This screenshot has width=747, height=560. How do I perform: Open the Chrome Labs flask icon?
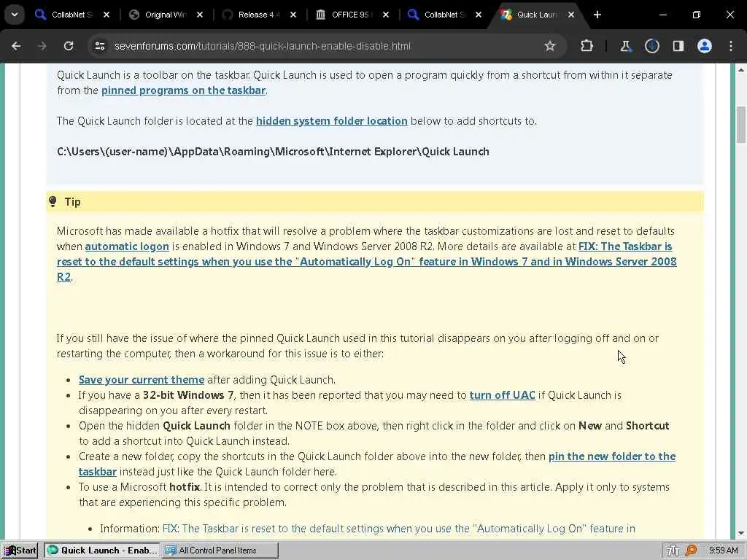coord(625,46)
